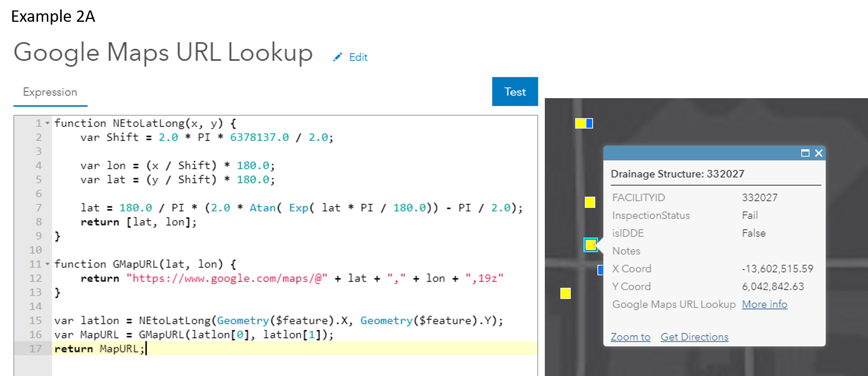Click the InspectionStatus value Fail

coord(750,216)
